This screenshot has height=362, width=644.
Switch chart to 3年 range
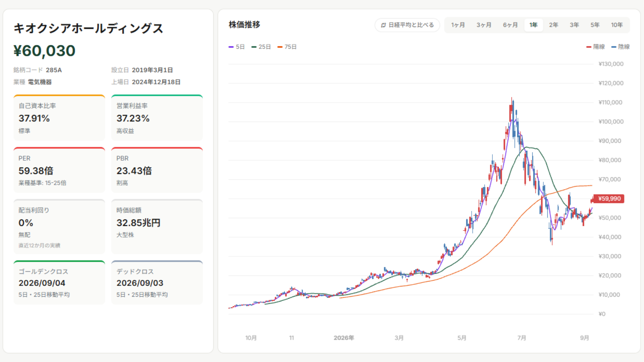click(574, 25)
